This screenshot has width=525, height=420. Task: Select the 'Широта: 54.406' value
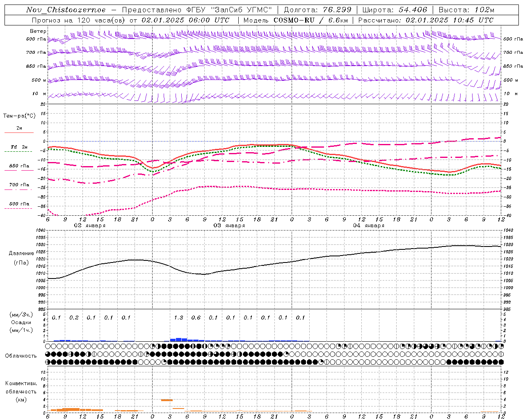pos(395,10)
